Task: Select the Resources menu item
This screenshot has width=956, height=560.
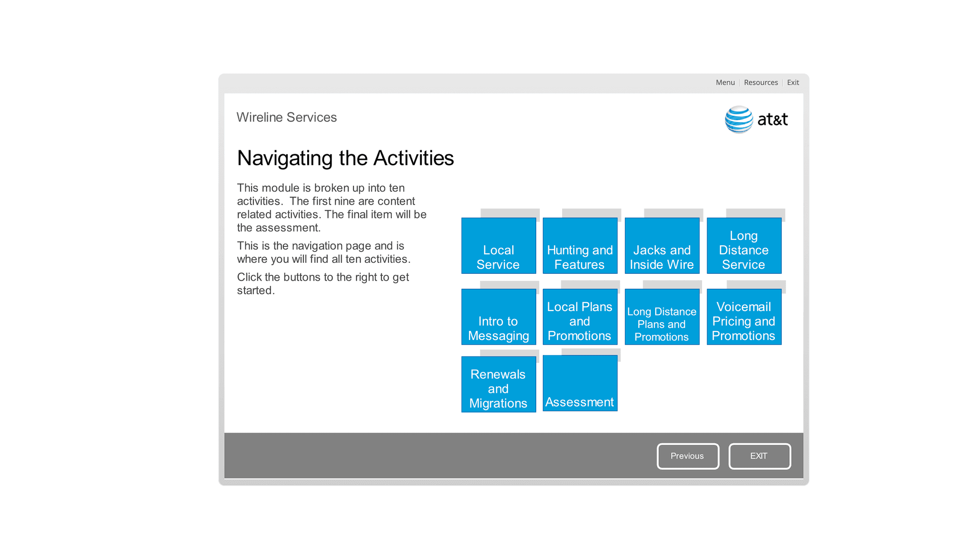Action: [x=761, y=83]
